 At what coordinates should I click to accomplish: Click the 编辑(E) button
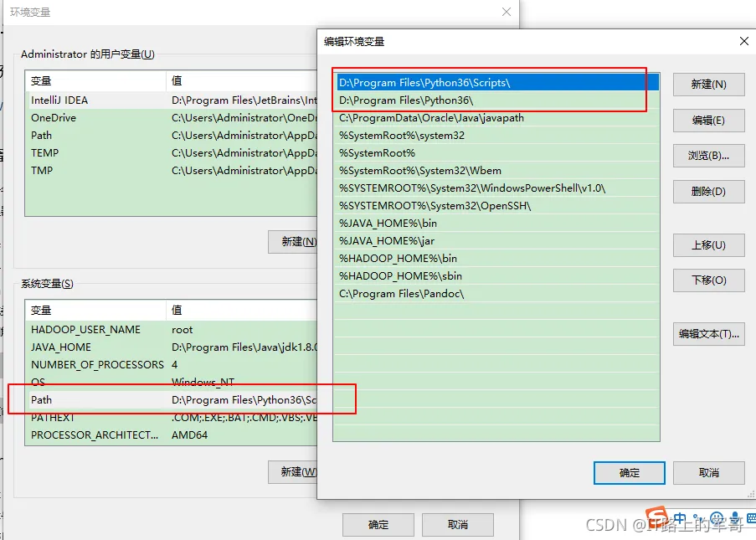(708, 120)
